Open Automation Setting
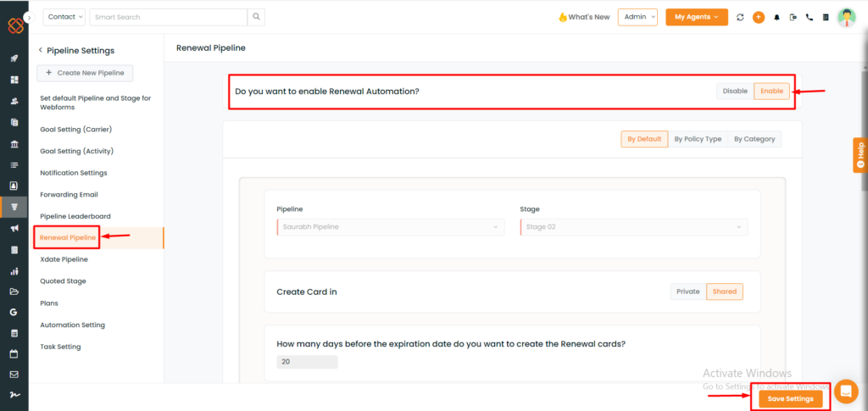 (73, 325)
